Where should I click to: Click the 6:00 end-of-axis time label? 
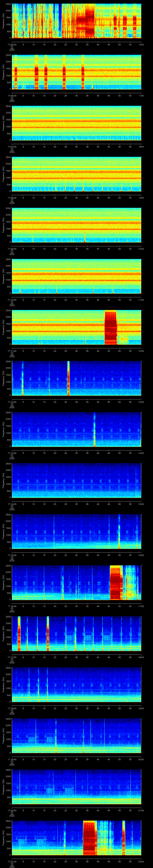point(141,44)
